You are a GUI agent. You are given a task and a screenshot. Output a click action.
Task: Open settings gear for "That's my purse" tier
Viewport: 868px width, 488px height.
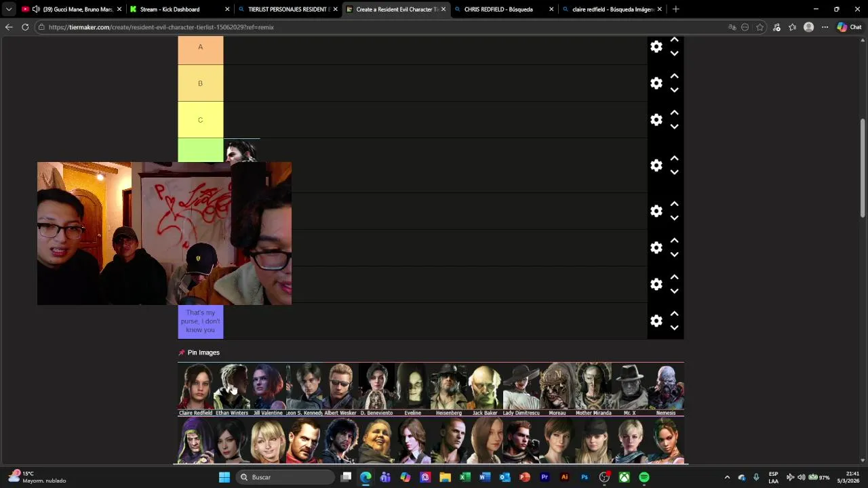(656, 321)
